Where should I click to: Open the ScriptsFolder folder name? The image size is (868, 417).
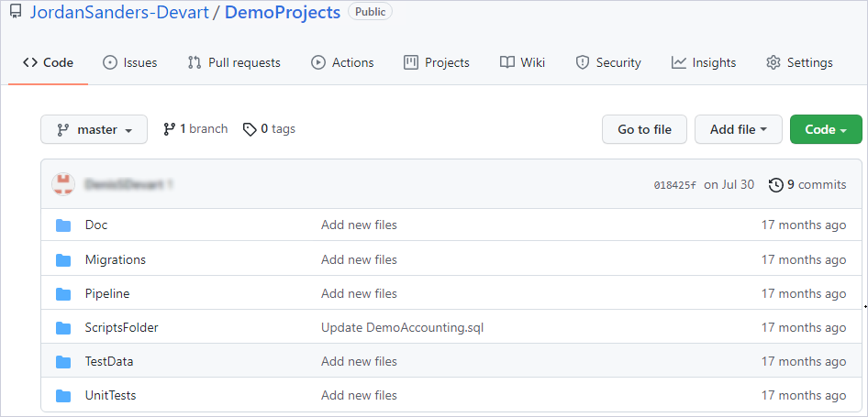[122, 328]
